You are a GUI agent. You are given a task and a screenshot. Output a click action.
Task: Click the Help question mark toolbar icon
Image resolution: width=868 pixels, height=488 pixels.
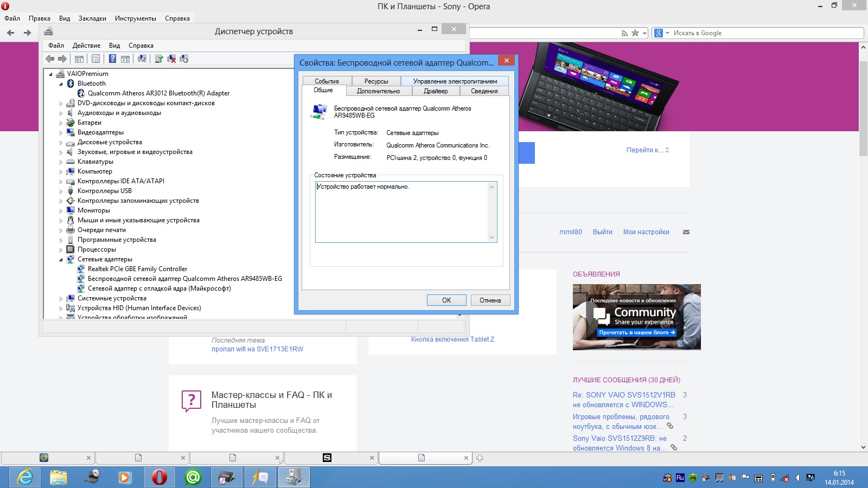pos(112,59)
